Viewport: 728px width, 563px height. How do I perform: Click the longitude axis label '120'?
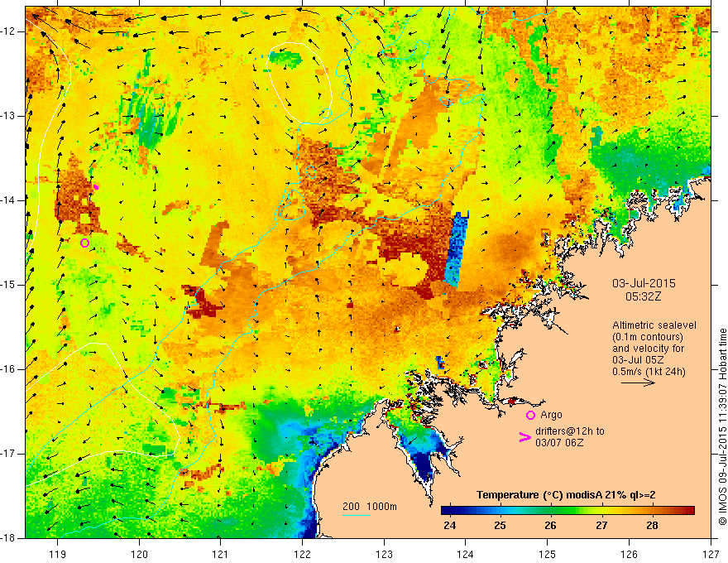139,554
